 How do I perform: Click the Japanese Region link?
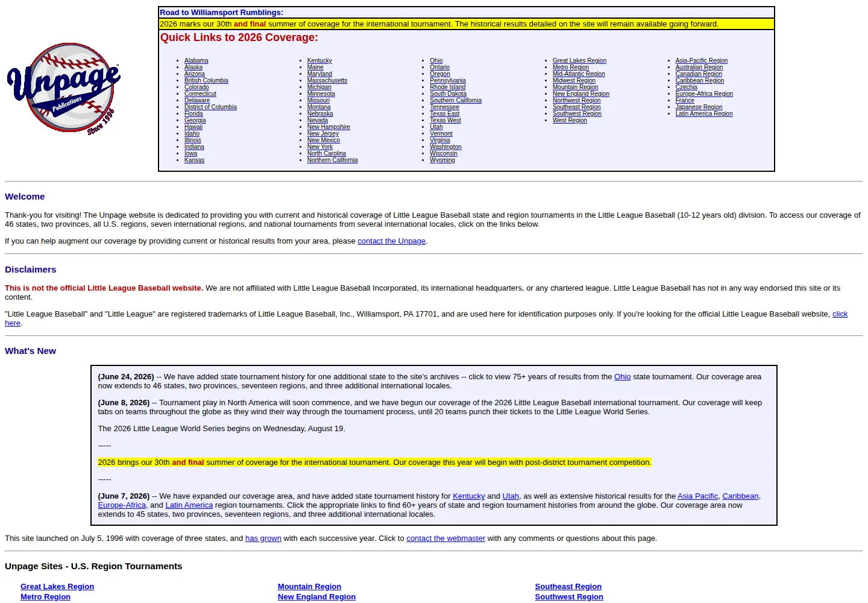coord(699,107)
